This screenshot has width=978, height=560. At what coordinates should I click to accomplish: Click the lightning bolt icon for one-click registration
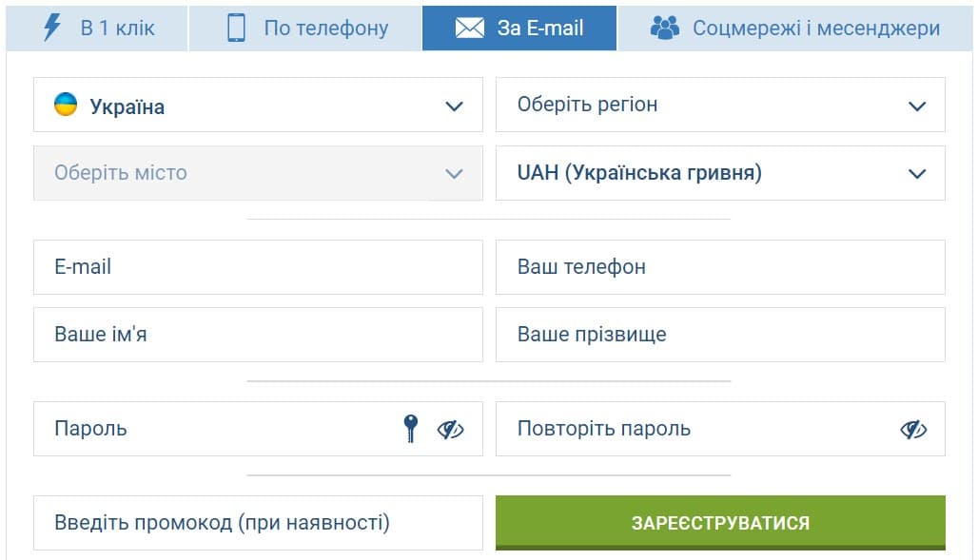pos(51,28)
